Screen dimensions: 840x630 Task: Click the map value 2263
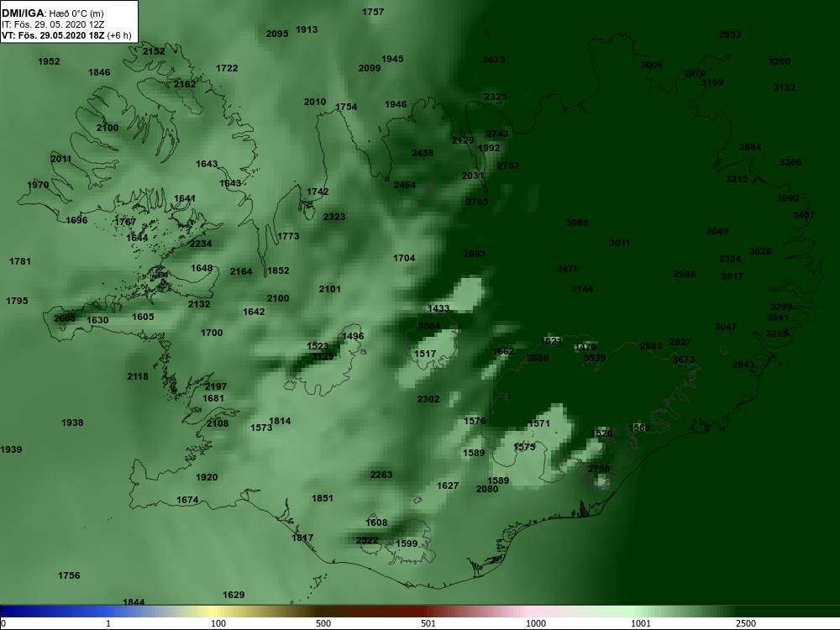381,475
